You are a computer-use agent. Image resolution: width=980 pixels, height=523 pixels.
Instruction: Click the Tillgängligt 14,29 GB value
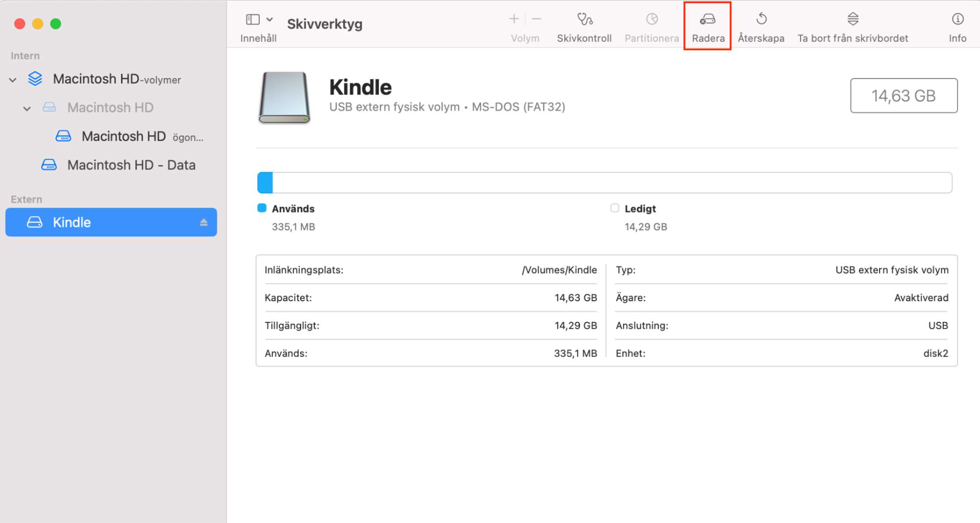coord(576,326)
